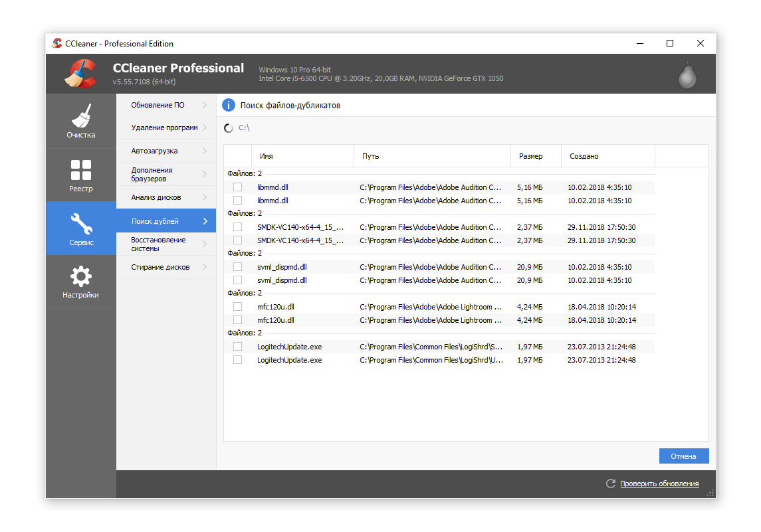
Task: Click the chevron next to Восстановление системы
Action: pyautogui.click(x=205, y=244)
